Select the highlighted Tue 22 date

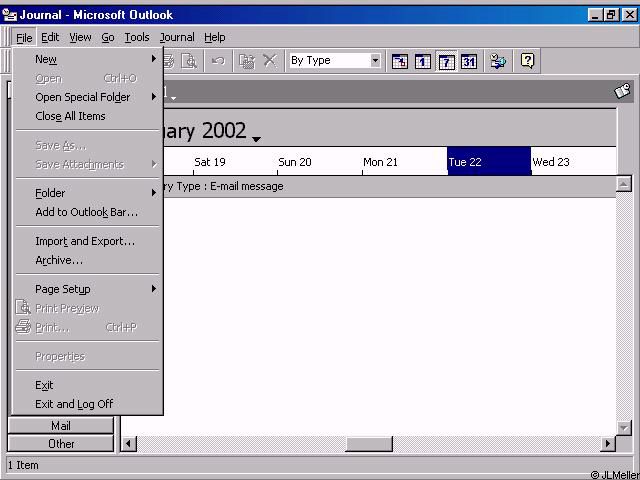(x=489, y=161)
